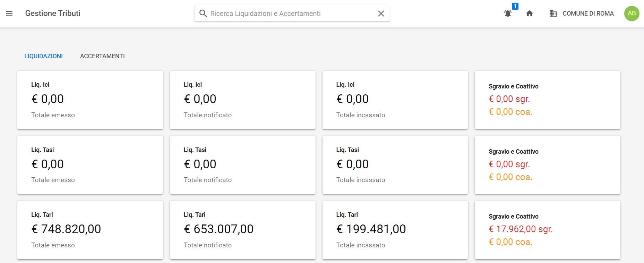The width and height of the screenshot is (644, 263).
Task: Switch to the Accertamenti tab
Action: click(102, 56)
